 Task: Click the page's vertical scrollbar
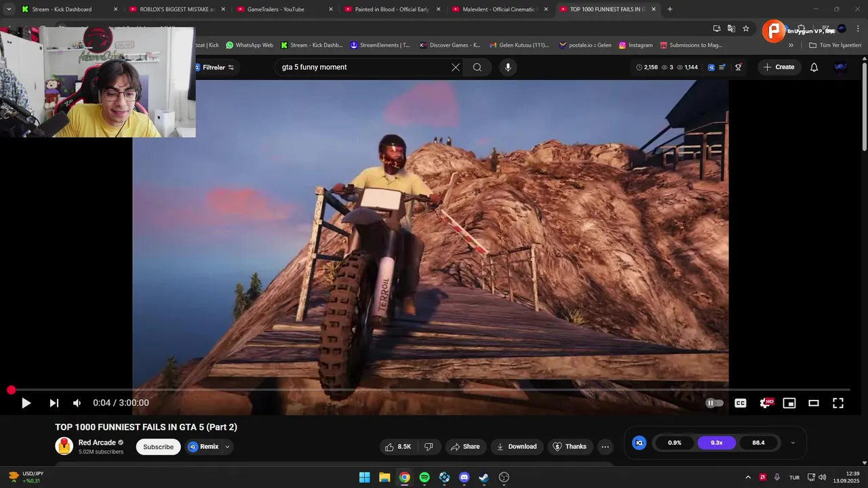click(864, 106)
